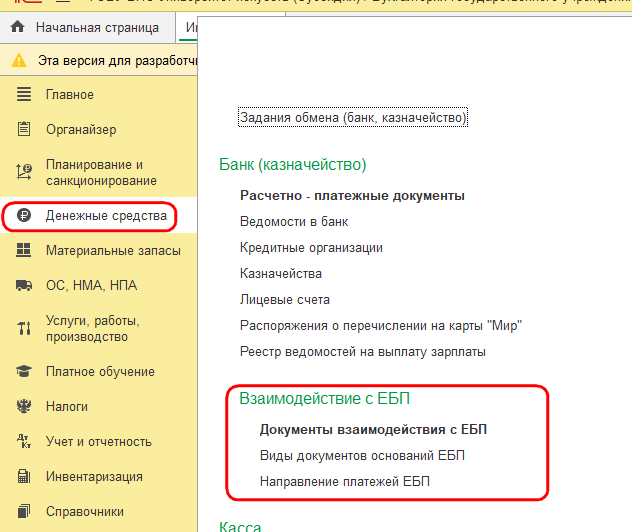The width and height of the screenshot is (632, 532).
Task: Open the Справочники section
Action: point(85,511)
